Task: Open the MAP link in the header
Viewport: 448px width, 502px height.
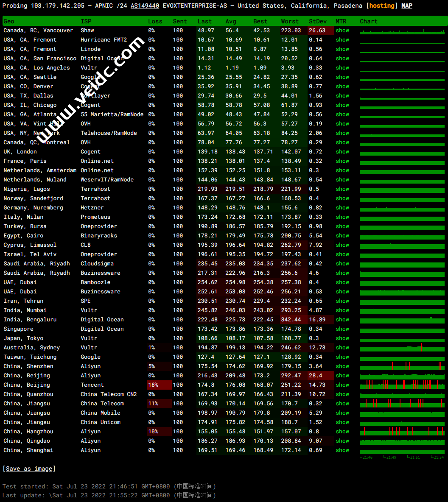Action: (x=407, y=6)
